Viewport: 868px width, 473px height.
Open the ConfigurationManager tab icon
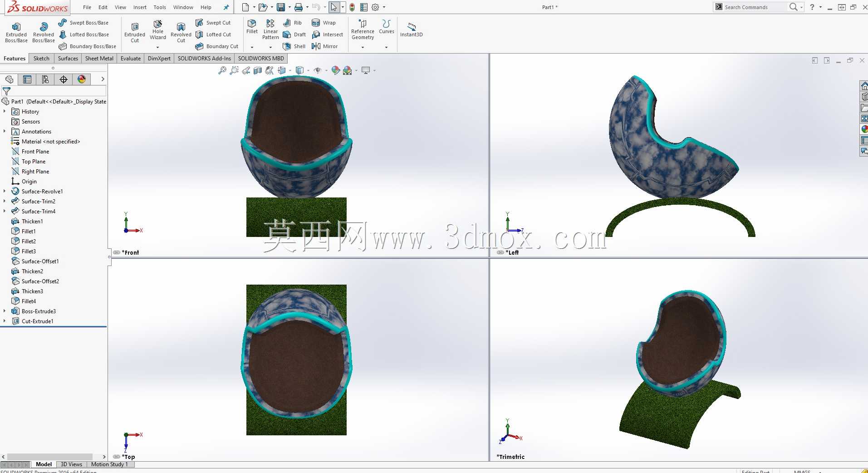(45, 79)
